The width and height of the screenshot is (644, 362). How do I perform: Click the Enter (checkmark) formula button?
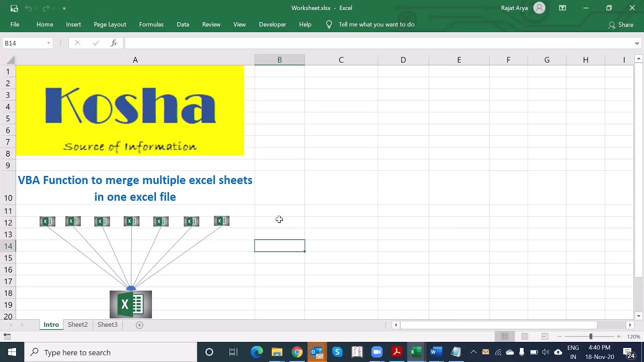(96, 43)
